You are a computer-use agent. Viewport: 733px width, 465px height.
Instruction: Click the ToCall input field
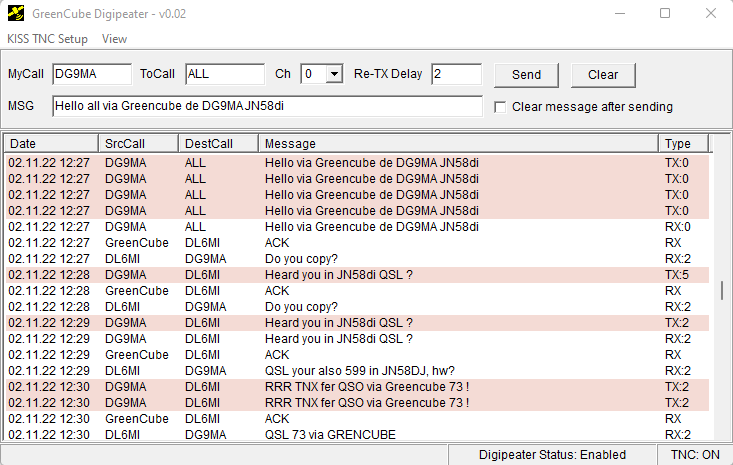225,74
